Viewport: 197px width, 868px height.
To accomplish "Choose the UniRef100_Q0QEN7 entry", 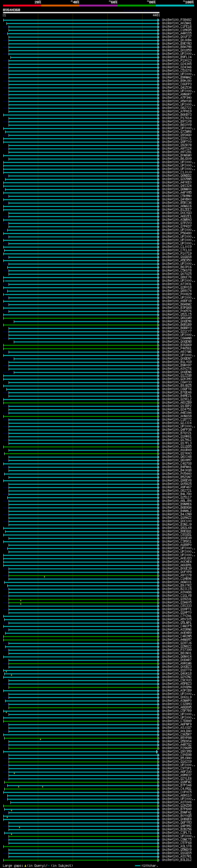I will point(177,358).
